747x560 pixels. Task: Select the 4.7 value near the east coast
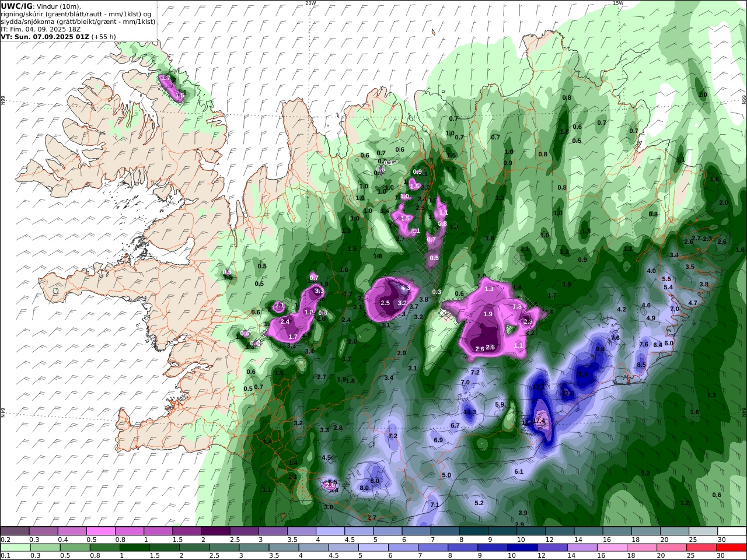pos(693,303)
